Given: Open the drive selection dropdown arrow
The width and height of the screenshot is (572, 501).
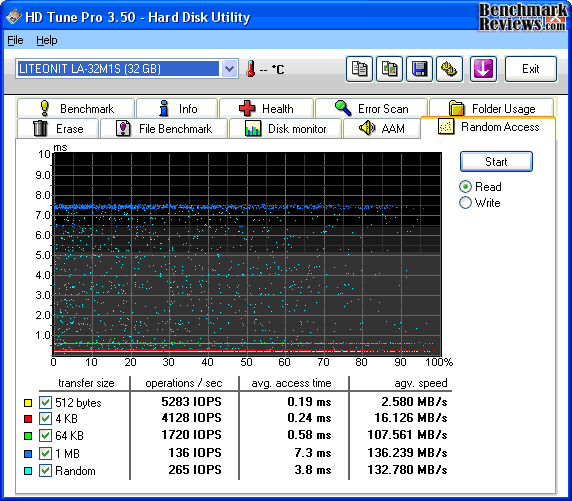Looking at the screenshot, I should pos(229,69).
